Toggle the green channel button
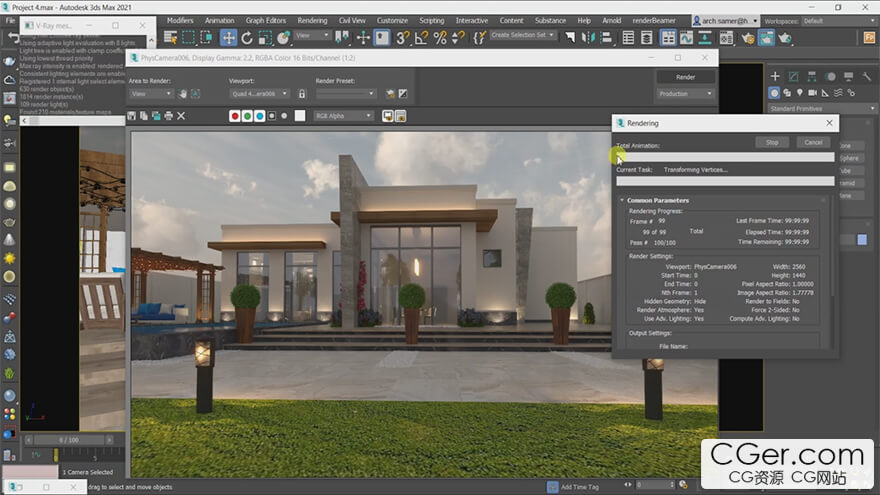Viewport: 880px width, 495px height. pyautogui.click(x=247, y=116)
